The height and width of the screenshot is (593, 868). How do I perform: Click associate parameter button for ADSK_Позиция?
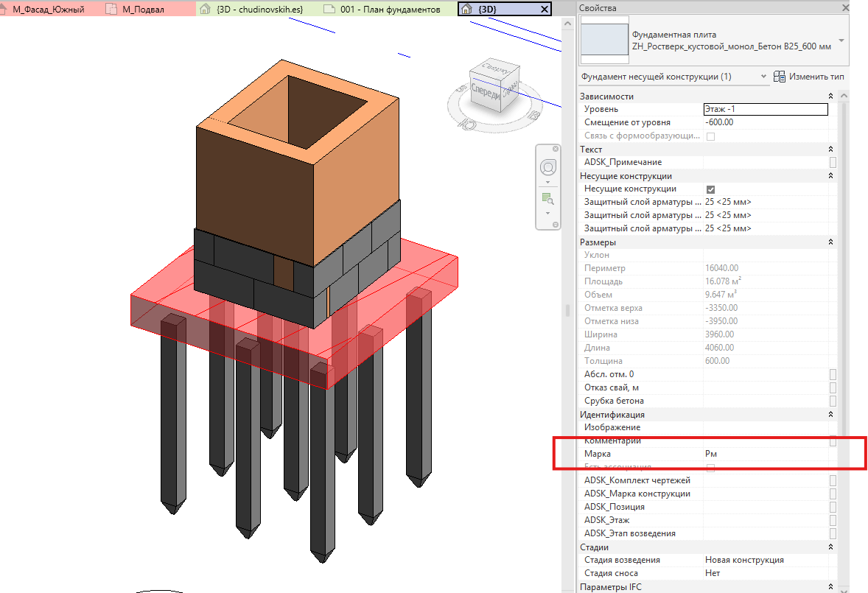point(833,508)
